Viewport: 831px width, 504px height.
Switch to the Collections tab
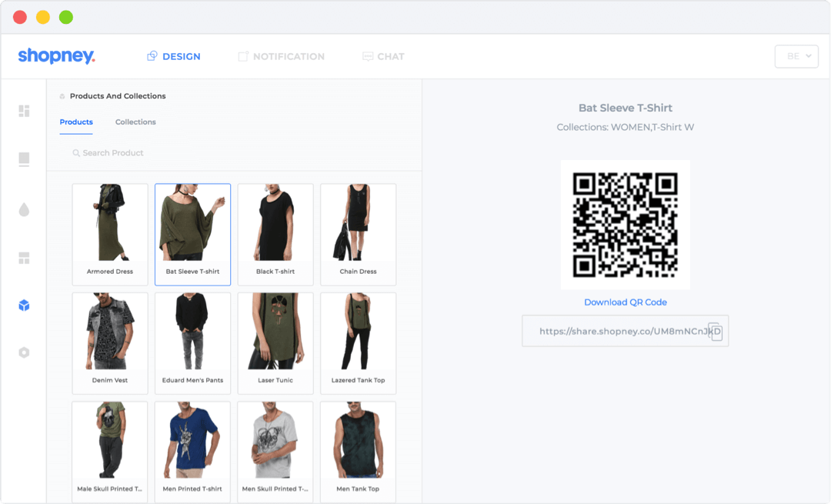click(135, 122)
